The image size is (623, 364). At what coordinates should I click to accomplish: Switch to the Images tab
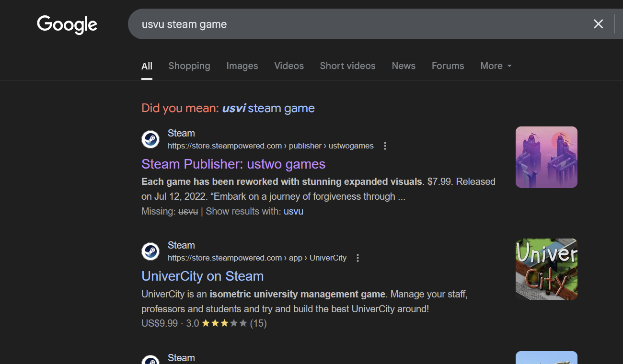point(242,66)
